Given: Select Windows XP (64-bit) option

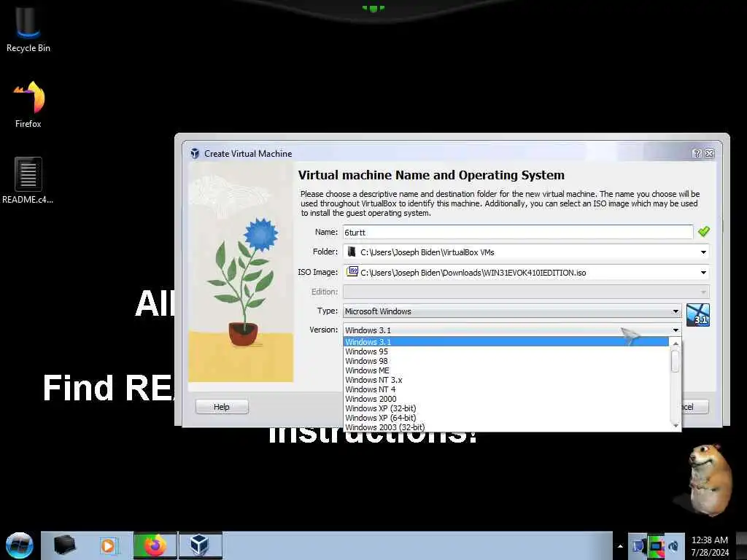Looking at the screenshot, I should pyautogui.click(x=506, y=418).
